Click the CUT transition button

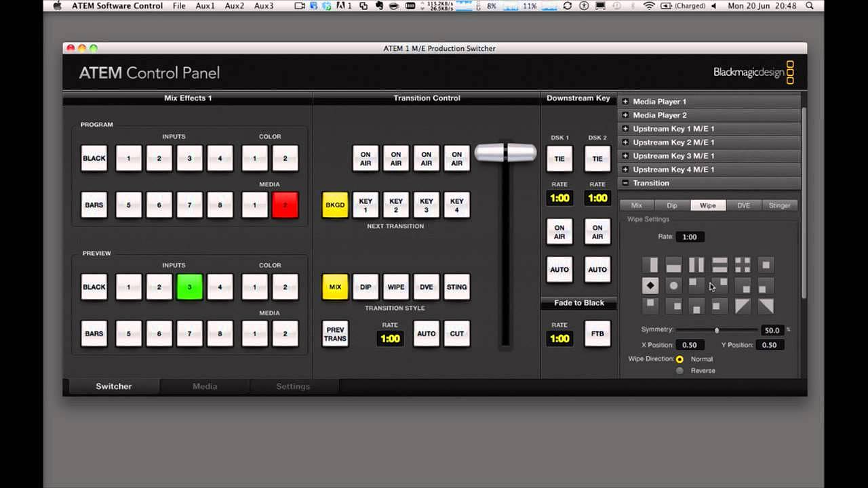[457, 333]
